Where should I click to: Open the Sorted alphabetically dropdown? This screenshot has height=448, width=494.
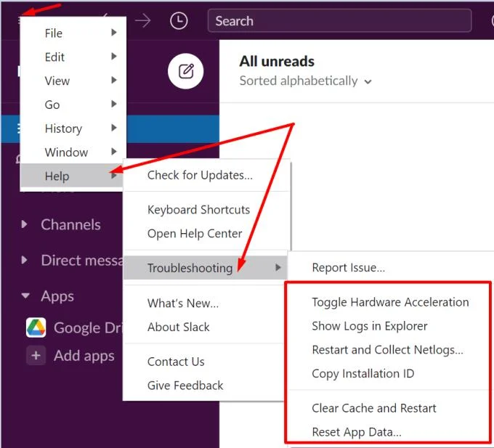(305, 81)
